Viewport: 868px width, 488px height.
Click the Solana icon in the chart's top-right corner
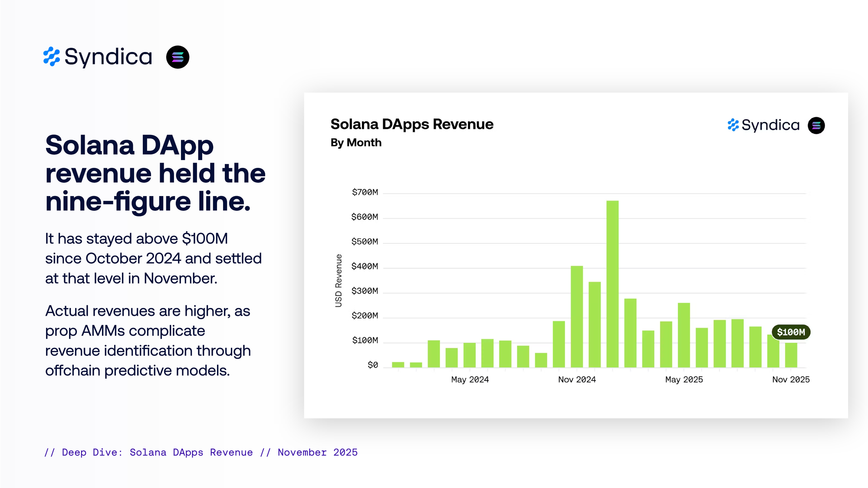816,125
